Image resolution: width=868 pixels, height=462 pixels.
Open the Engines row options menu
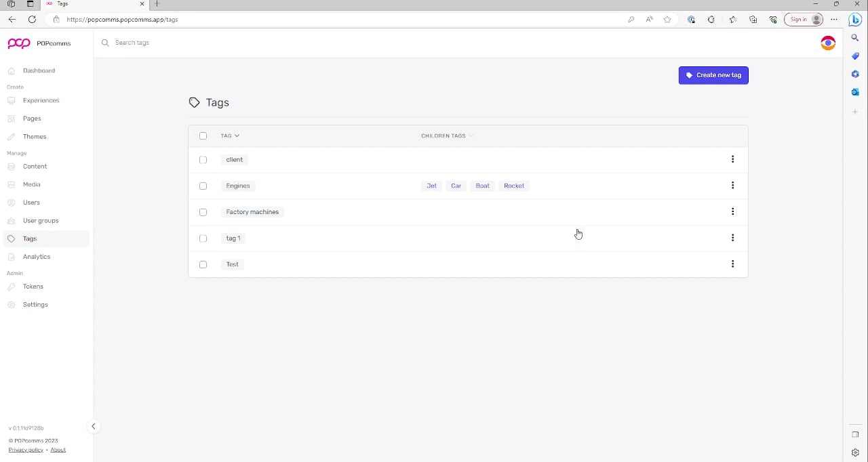(x=732, y=186)
